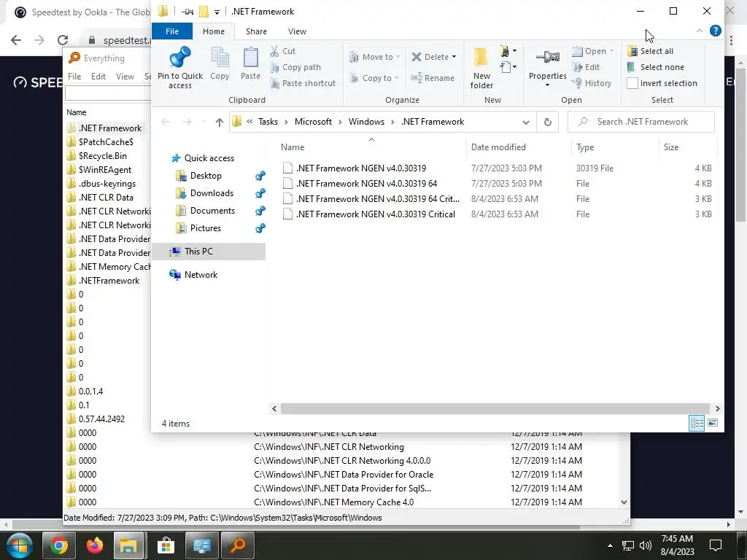Switch to the View ribbon tab
Screen dimensions: 747x560
point(297,31)
